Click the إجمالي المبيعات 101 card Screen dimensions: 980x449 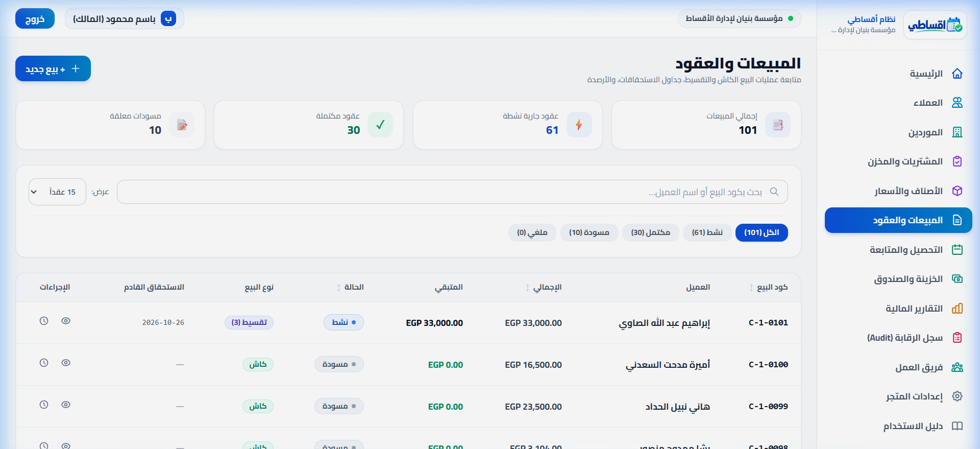pyautogui.click(x=706, y=125)
